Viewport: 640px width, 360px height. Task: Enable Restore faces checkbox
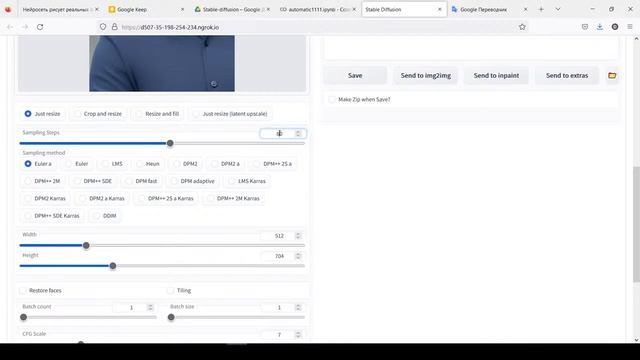point(23,291)
